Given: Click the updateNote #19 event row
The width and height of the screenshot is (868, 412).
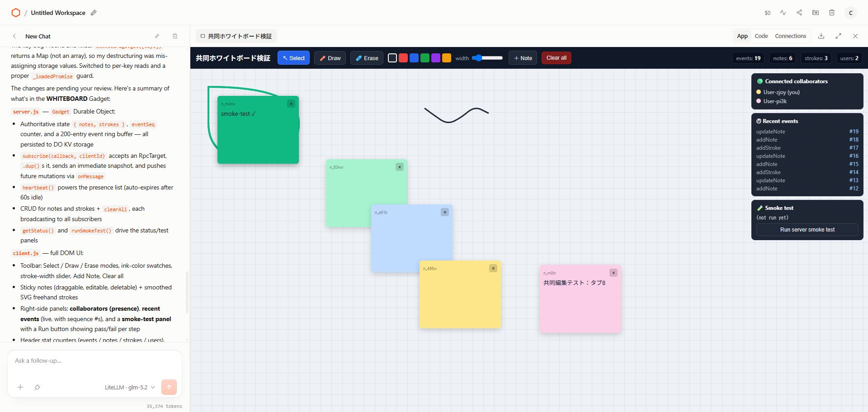Looking at the screenshot, I should pyautogui.click(x=807, y=132).
